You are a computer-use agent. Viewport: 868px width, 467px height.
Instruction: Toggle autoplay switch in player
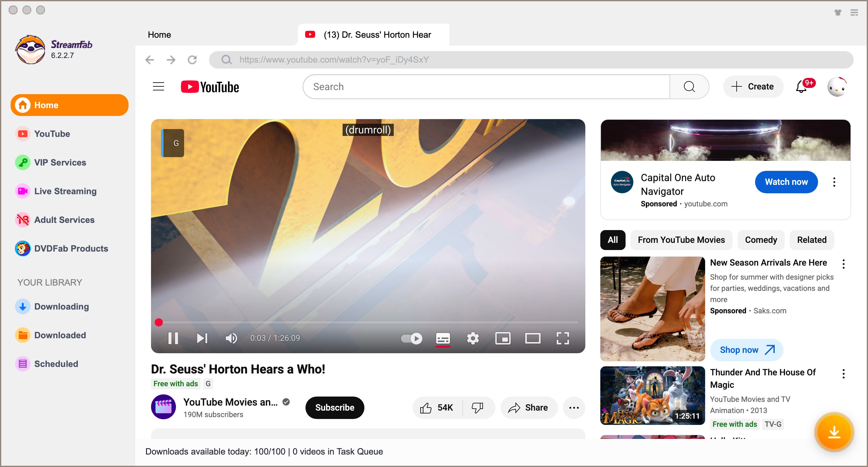[x=412, y=338]
